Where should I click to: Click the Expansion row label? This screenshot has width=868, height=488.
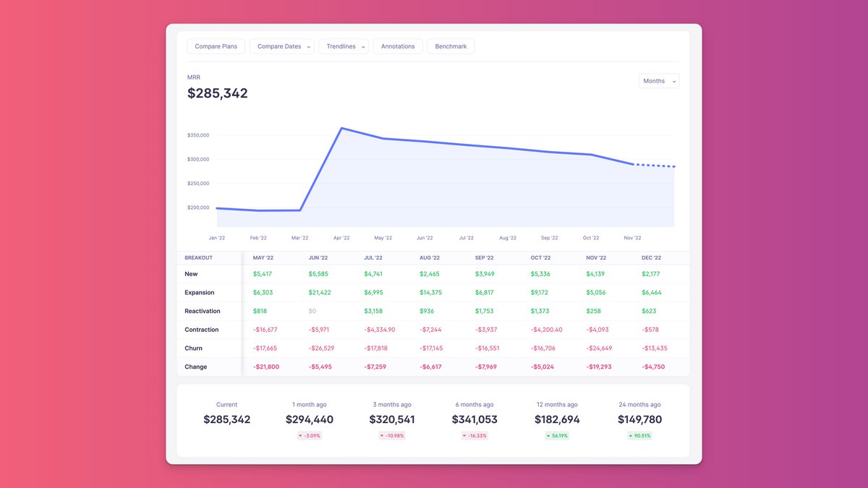tap(200, 293)
